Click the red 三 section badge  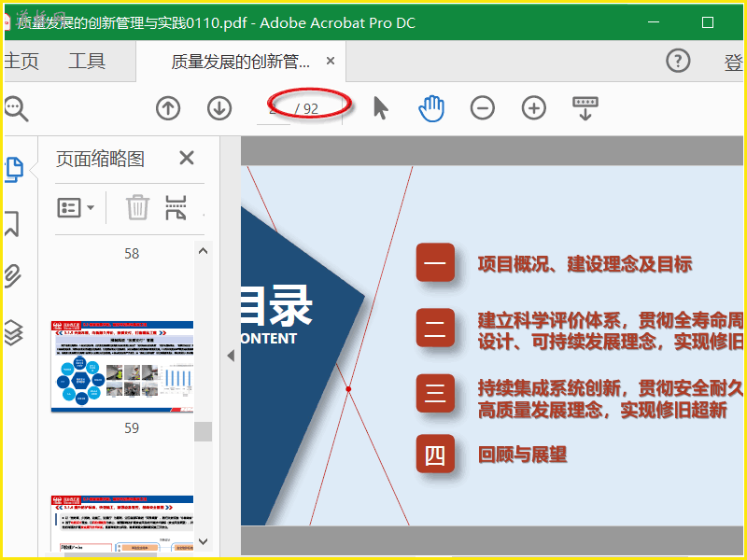[435, 393]
